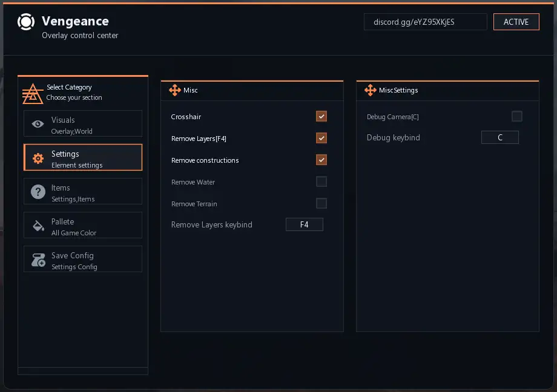Click the Debug Camera[C] label
This screenshot has width=557, height=392.
pyautogui.click(x=392, y=117)
